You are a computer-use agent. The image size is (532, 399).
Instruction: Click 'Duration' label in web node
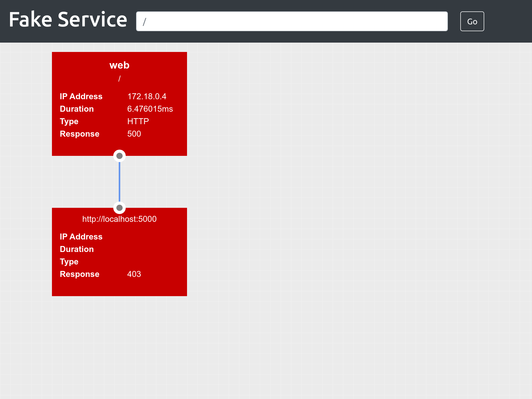(77, 109)
